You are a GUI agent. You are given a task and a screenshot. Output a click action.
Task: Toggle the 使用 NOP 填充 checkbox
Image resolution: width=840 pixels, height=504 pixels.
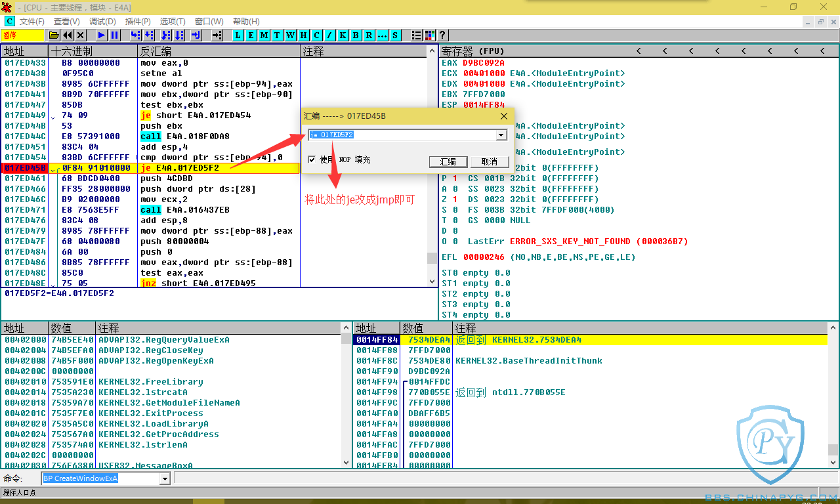(x=312, y=159)
